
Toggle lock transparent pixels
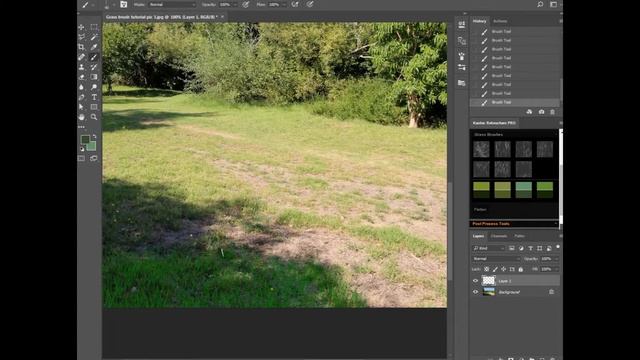tap(487, 269)
